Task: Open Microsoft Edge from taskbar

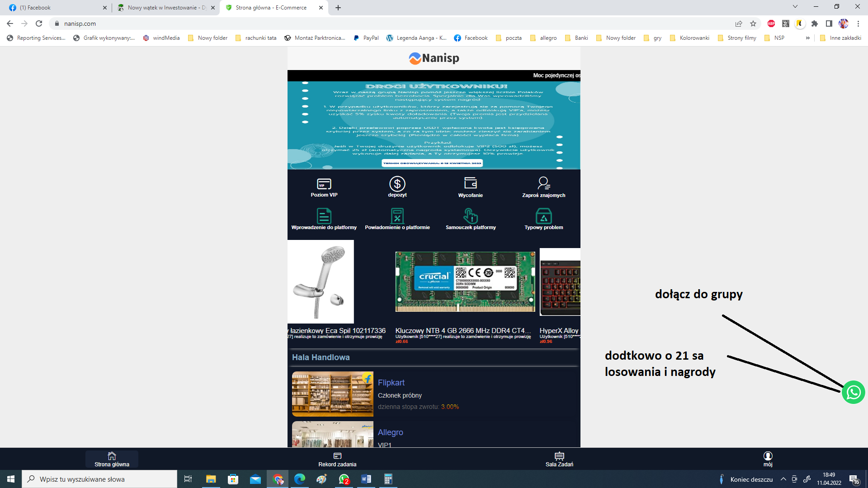Action: point(299,479)
